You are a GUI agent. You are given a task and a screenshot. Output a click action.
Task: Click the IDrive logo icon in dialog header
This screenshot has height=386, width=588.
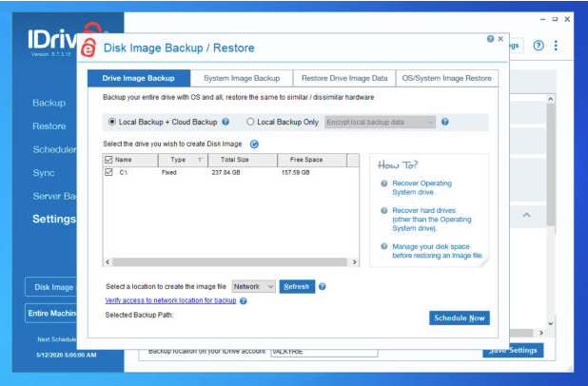[x=88, y=48]
